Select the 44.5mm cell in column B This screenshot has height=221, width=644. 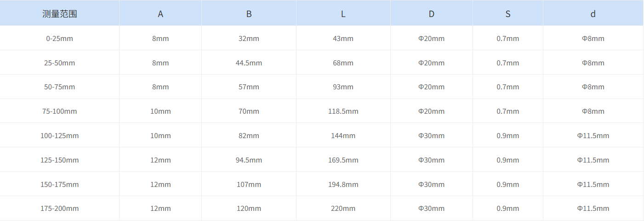tap(249, 63)
